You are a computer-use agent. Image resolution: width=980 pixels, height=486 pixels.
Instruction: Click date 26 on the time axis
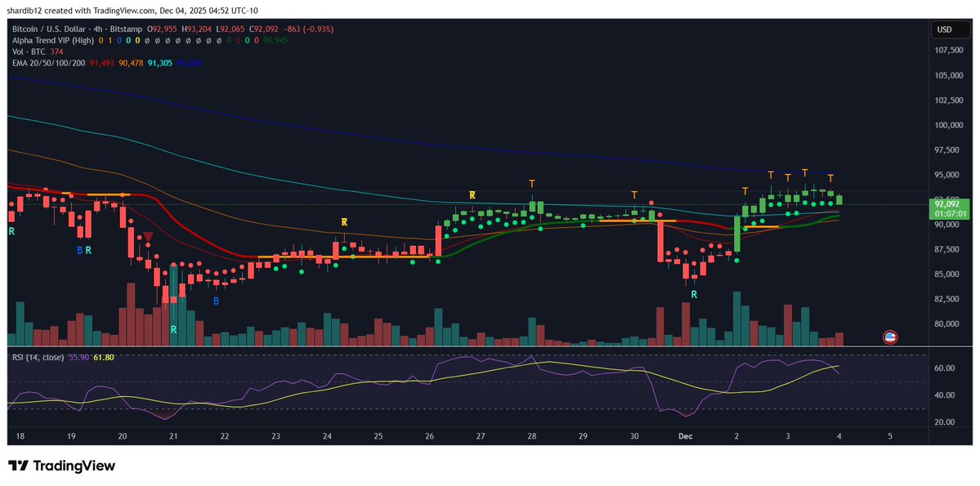430,435
